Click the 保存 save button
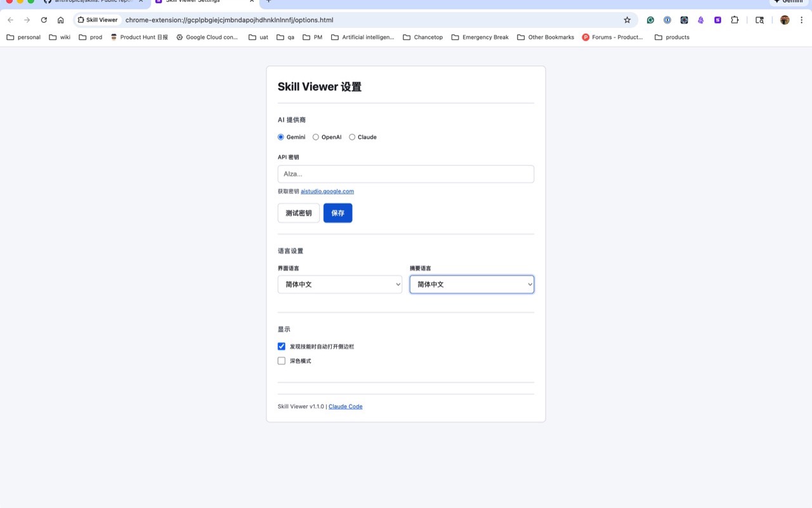The width and height of the screenshot is (812, 508). (x=337, y=213)
